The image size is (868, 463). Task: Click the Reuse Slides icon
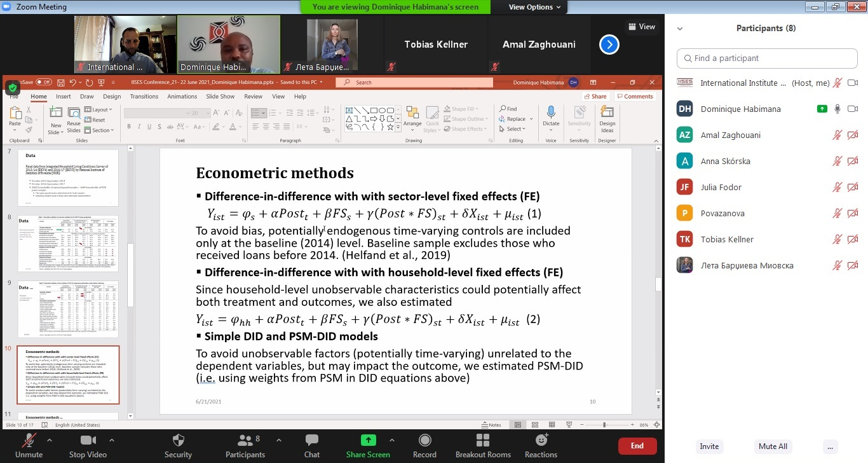tap(74, 113)
